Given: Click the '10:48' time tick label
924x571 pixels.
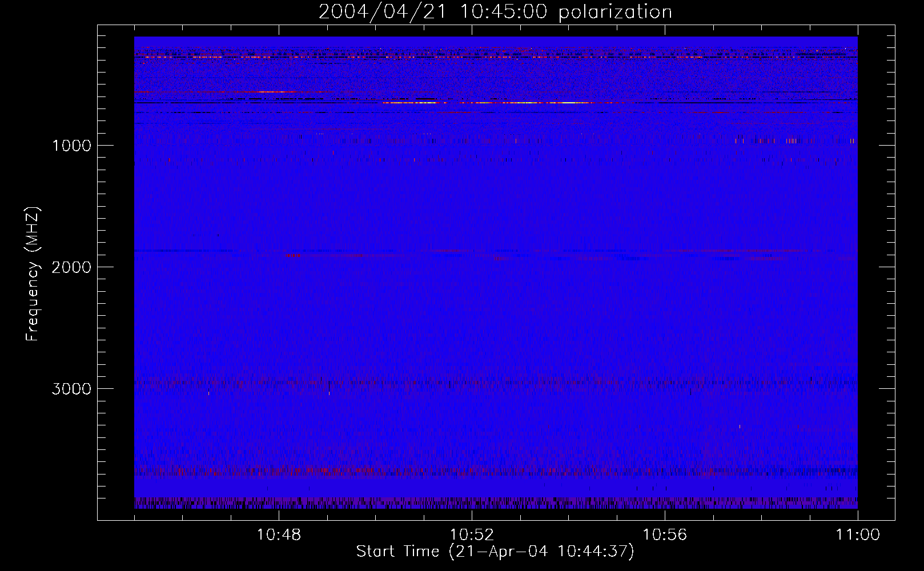Looking at the screenshot, I should (279, 535).
